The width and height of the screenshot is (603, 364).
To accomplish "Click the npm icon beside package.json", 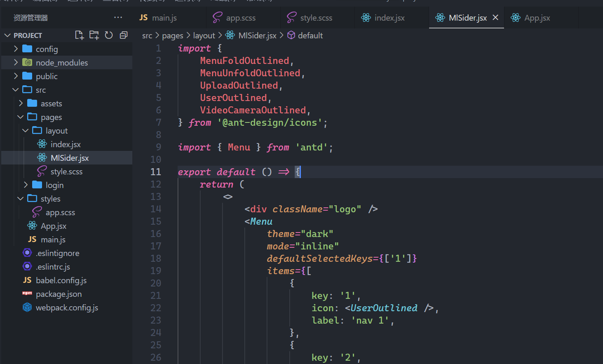I will (27, 293).
